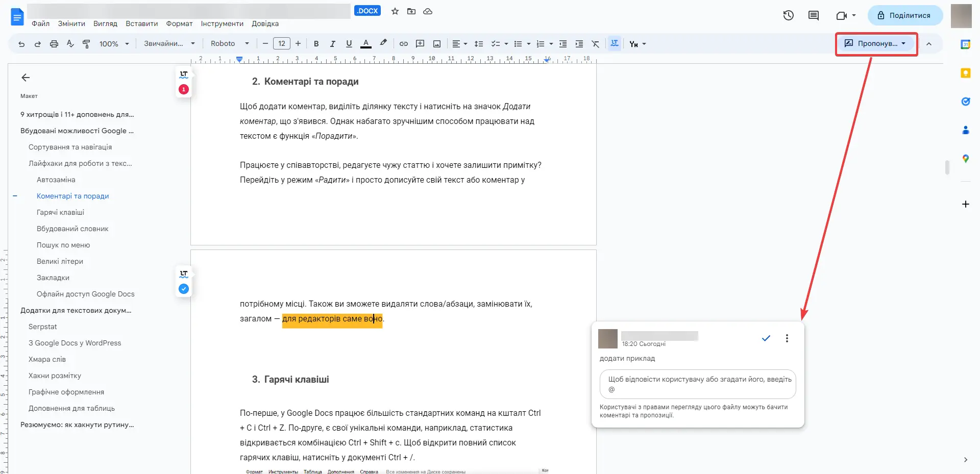980x474 pixels.
Task: Show all comments panel icon
Action: pyautogui.click(x=814, y=15)
